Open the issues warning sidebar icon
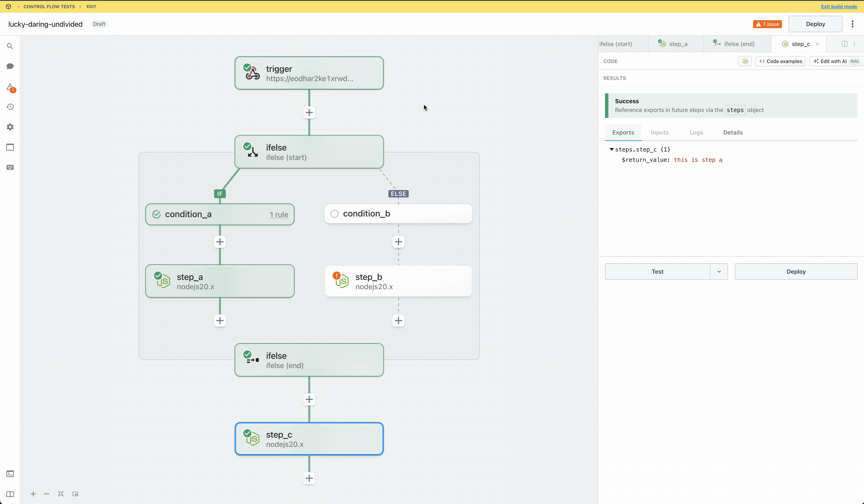 tap(10, 87)
